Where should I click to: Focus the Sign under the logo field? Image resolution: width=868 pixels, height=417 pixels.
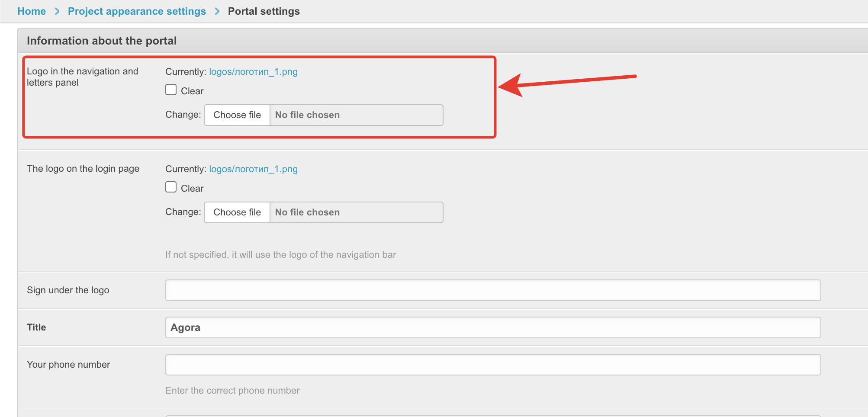[x=493, y=290]
